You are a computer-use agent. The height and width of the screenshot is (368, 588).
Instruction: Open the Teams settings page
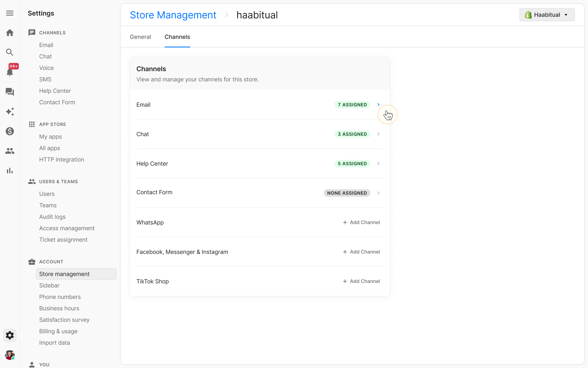(x=48, y=205)
